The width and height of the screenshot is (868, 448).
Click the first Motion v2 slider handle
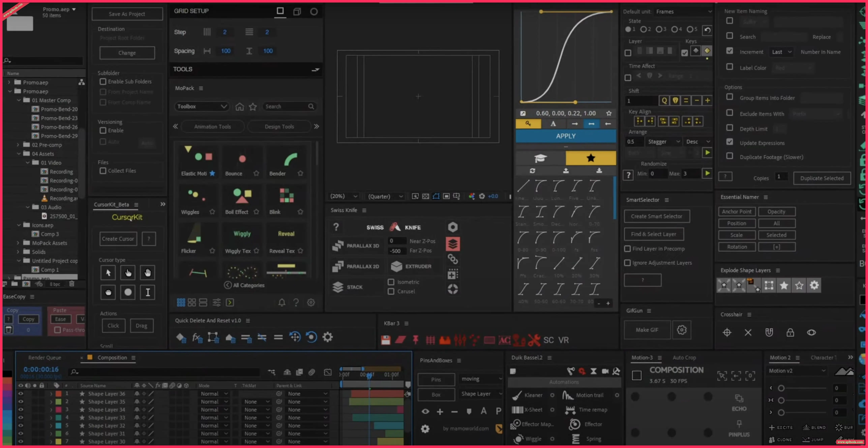(781, 388)
